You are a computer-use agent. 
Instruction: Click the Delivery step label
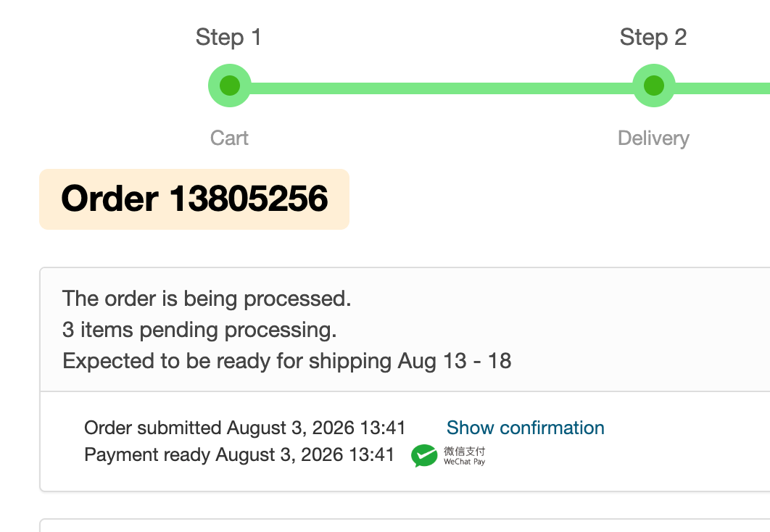pos(653,138)
